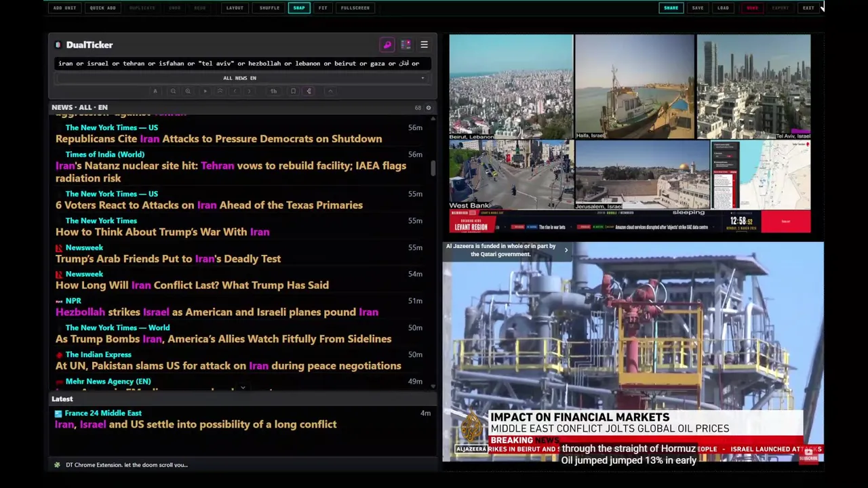Click the ADD UNIT button
868x488 pixels.
click(64, 8)
